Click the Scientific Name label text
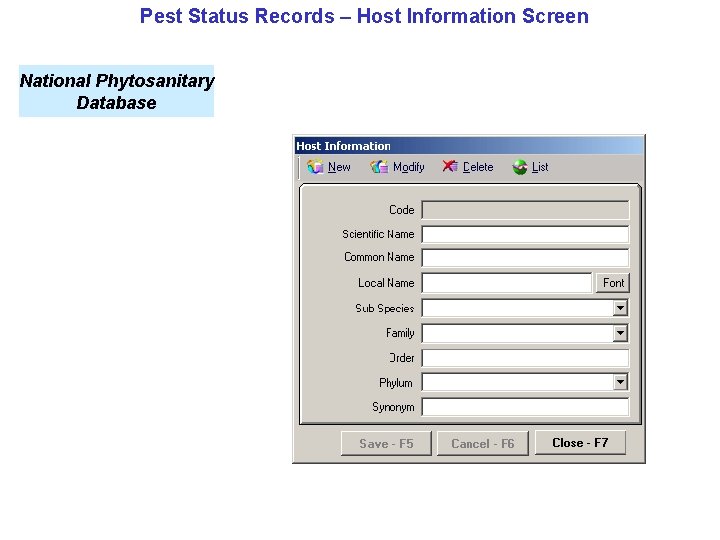Screen dimensions: 720x540 (x=378, y=234)
